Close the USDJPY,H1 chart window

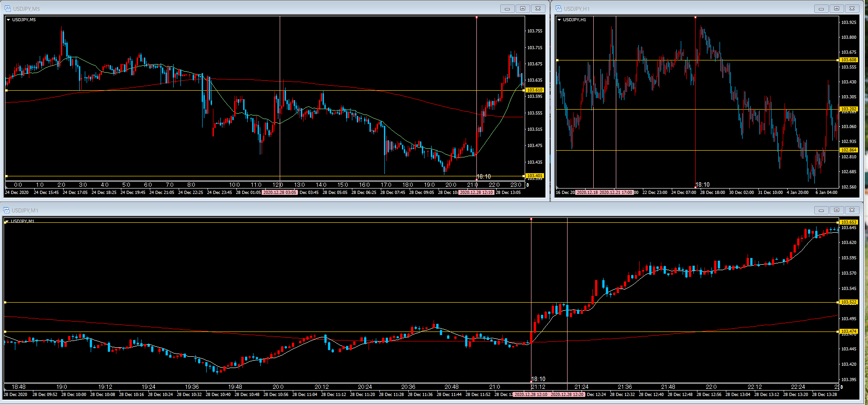click(852, 9)
